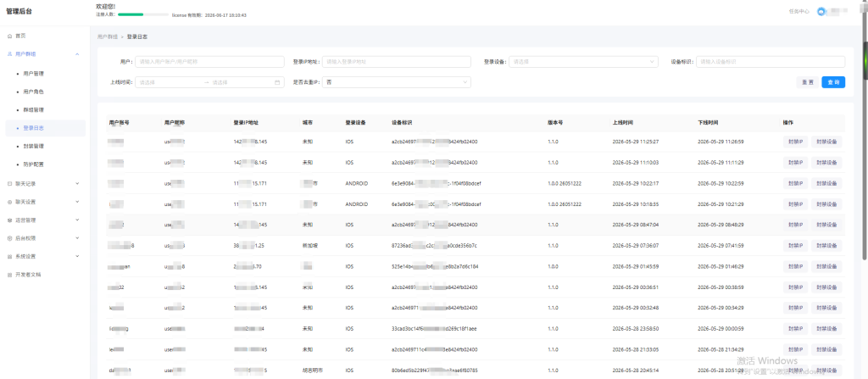Click the home icon beside 首页

tap(9, 36)
